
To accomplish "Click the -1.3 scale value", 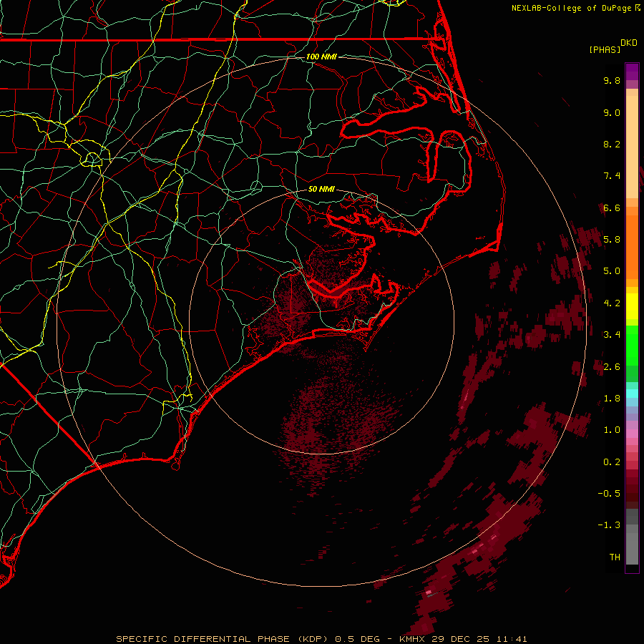I will pyautogui.click(x=609, y=525).
